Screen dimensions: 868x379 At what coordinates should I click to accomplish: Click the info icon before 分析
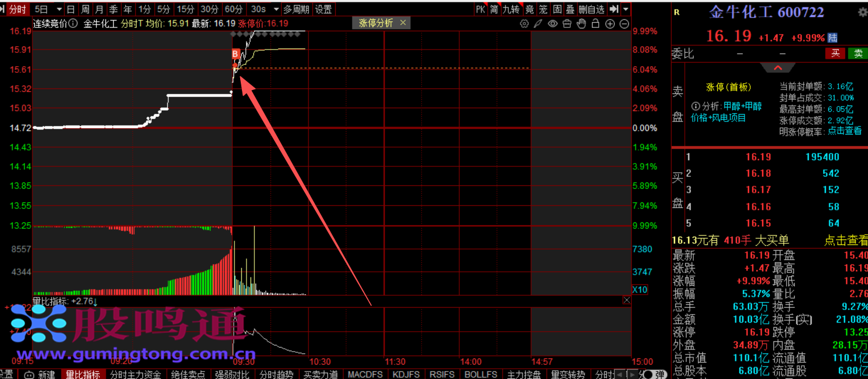[x=696, y=107]
